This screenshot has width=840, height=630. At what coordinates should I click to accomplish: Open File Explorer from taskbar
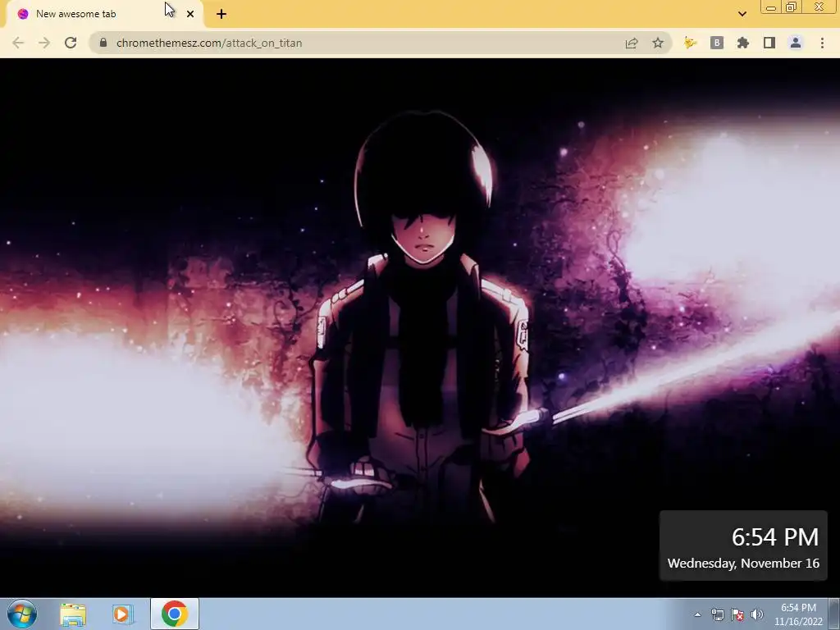click(73, 614)
